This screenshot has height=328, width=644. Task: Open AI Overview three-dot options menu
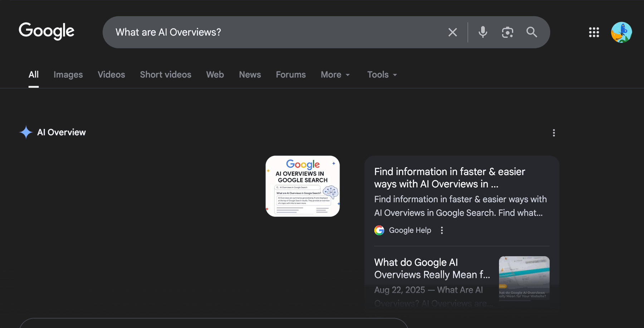[554, 133]
